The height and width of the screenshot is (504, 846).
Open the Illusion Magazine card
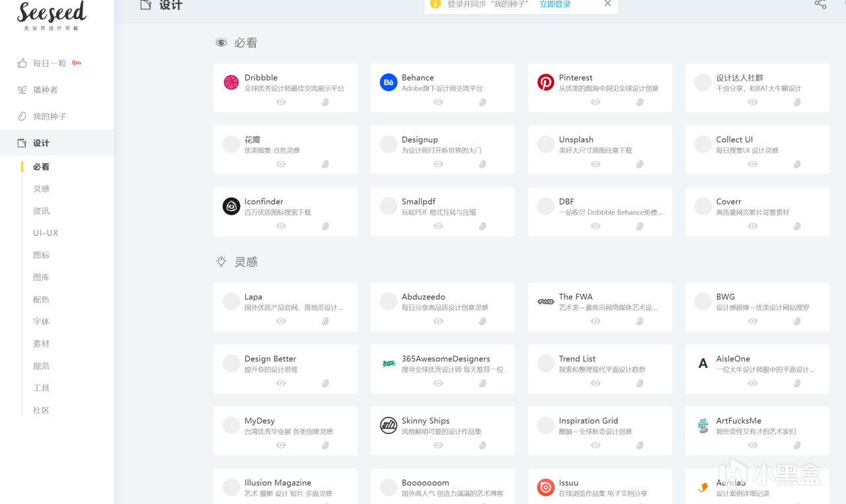click(x=286, y=486)
